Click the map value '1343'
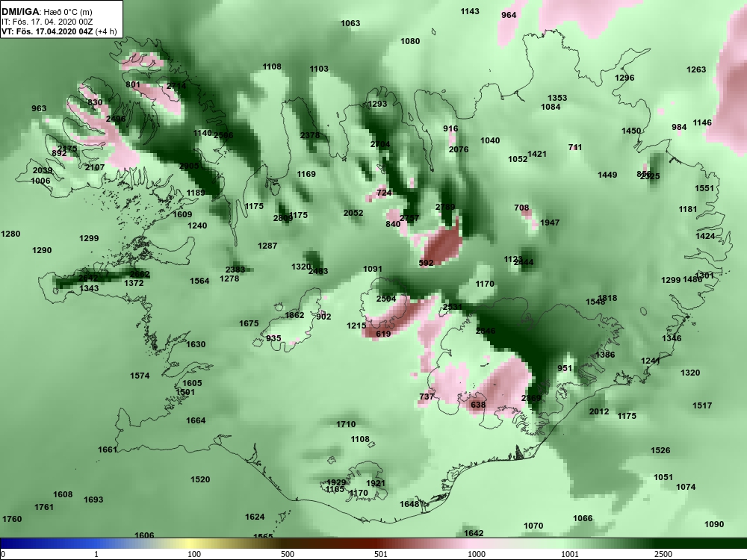Image resolution: width=747 pixels, height=560 pixels. pos(89,288)
